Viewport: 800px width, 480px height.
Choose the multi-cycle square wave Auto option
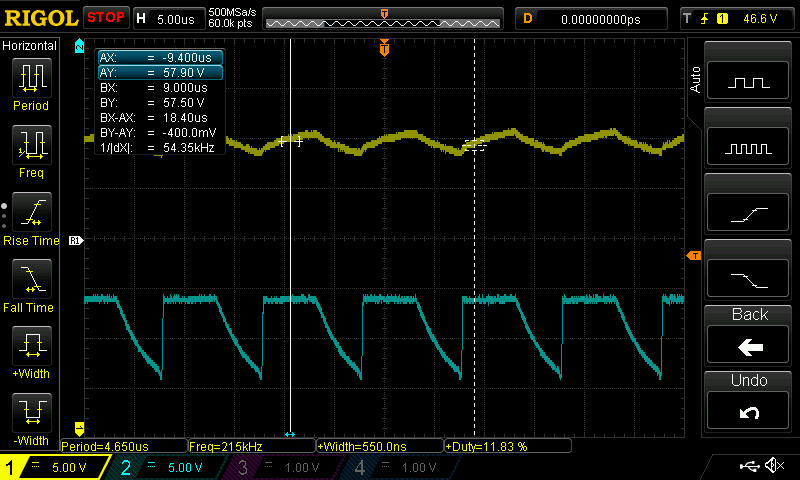tap(748, 146)
